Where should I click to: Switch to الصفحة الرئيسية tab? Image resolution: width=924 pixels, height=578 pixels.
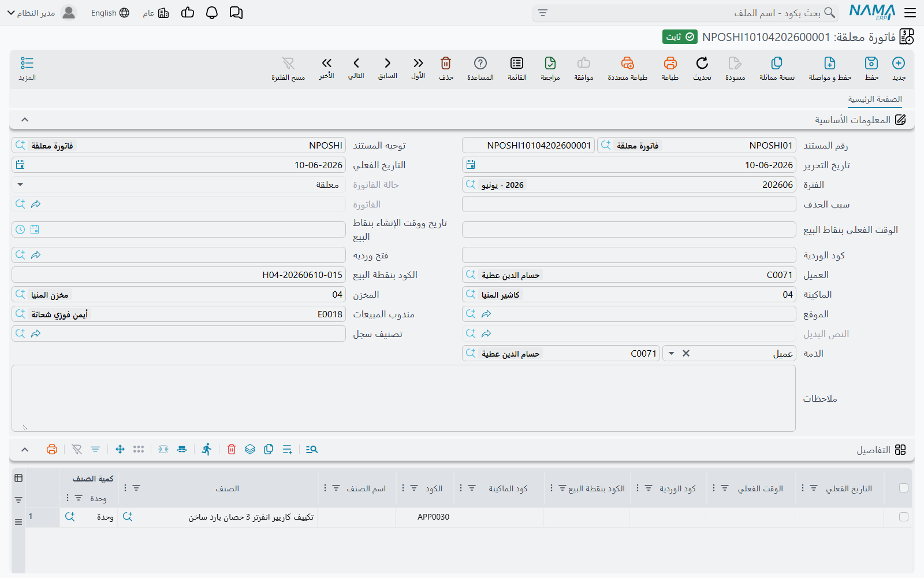coord(875,99)
